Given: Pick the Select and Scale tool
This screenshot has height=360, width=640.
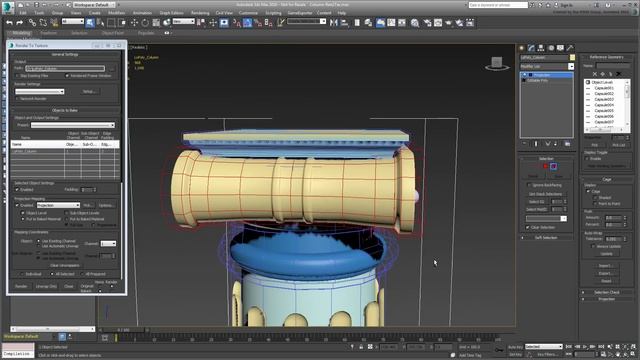Looking at the screenshot, I should click(x=156, y=23).
